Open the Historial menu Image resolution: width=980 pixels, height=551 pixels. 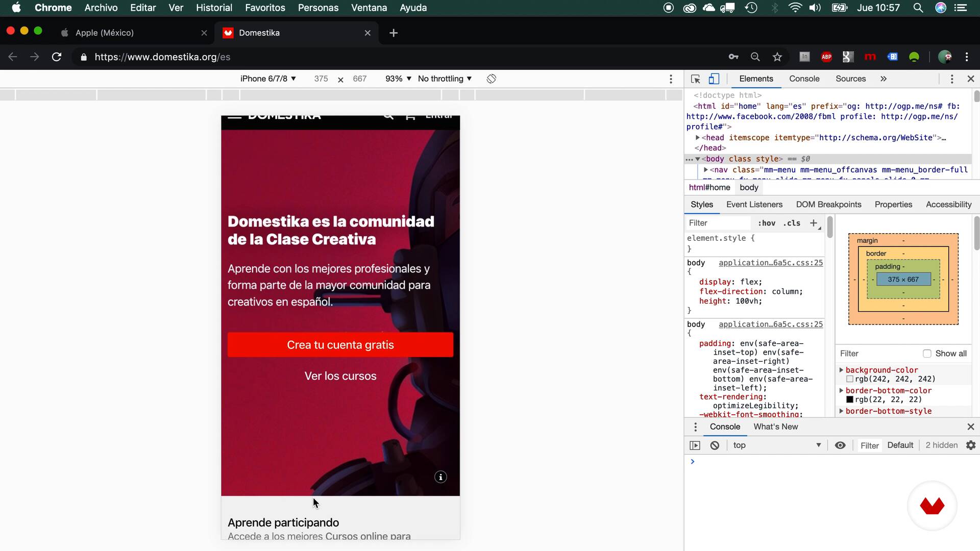pos(214,8)
